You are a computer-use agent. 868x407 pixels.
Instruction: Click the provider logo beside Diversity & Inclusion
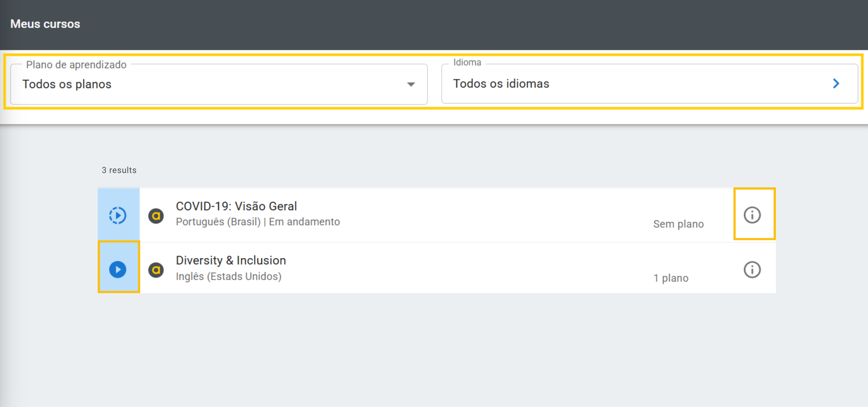click(156, 269)
